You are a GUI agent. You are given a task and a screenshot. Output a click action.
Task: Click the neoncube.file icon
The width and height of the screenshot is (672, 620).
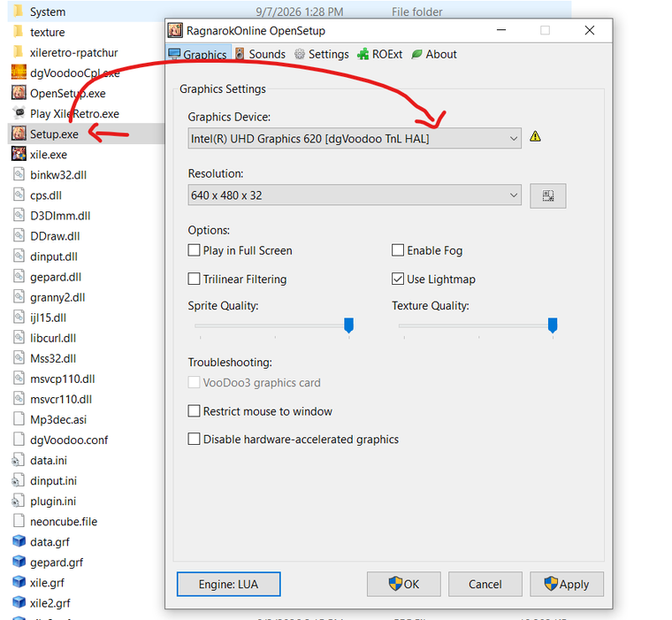click(x=19, y=521)
